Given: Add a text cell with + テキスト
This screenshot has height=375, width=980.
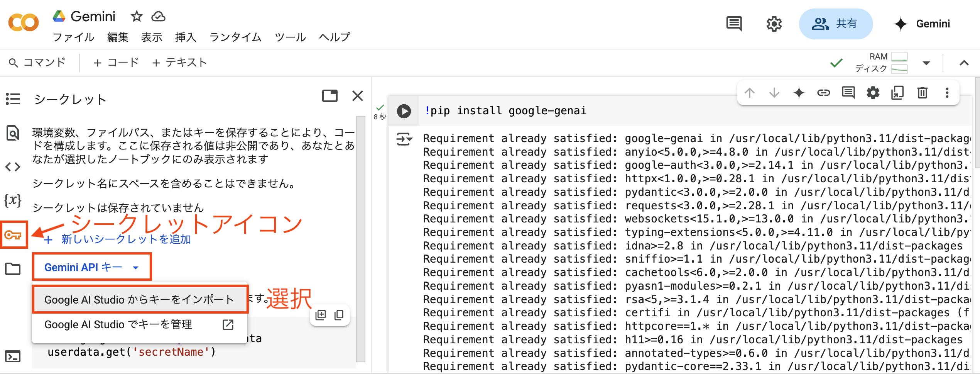Looking at the screenshot, I should (179, 63).
